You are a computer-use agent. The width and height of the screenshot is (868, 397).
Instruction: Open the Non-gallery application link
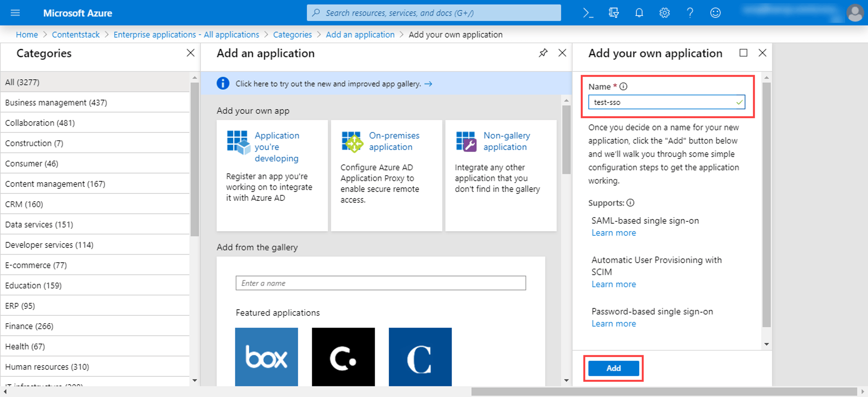click(x=506, y=141)
